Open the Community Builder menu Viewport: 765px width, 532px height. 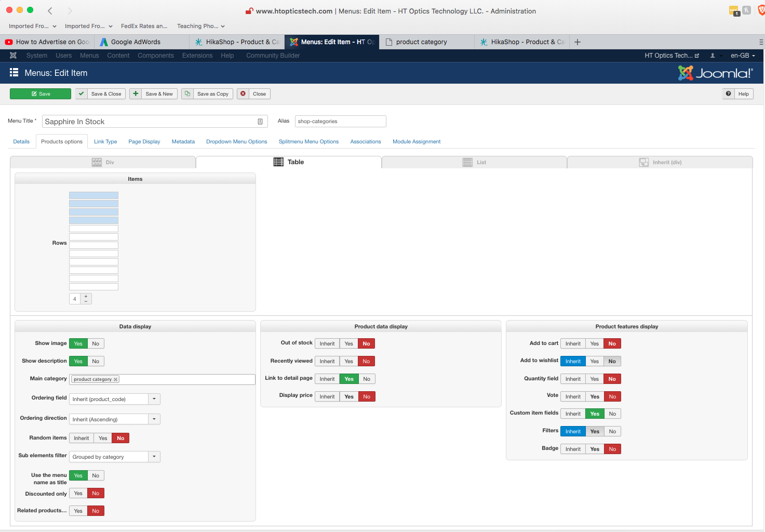pos(273,56)
